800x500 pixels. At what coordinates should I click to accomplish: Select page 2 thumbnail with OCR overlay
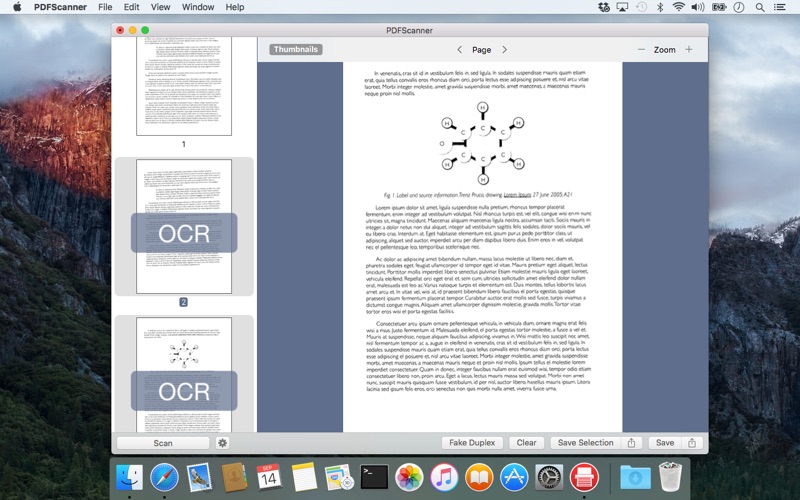(184, 227)
